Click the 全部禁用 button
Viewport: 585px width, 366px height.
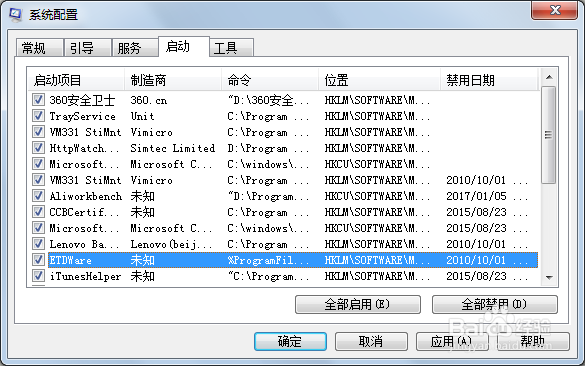[x=494, y=304]
